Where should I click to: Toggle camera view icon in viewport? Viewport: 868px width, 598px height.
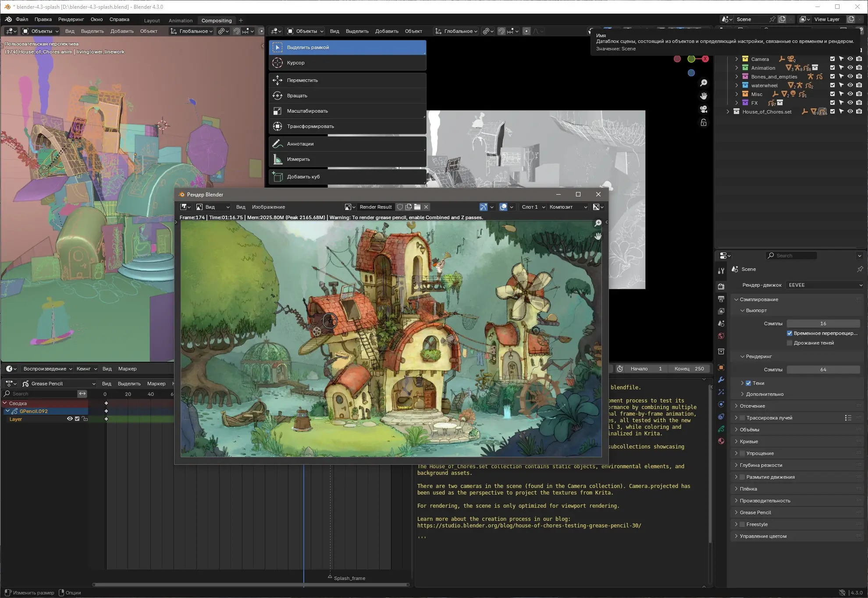(704, 109)
